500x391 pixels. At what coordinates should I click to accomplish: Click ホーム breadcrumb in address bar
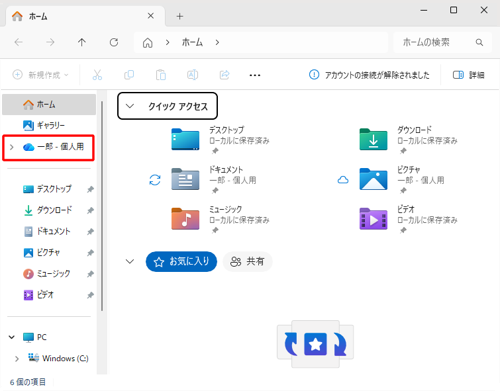coord(192,42)
